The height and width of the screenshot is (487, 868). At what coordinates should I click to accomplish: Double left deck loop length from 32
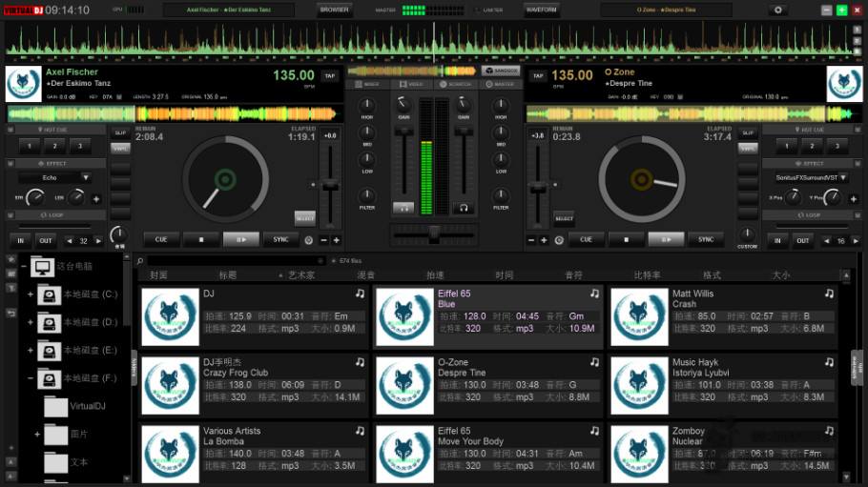(98, 241)
